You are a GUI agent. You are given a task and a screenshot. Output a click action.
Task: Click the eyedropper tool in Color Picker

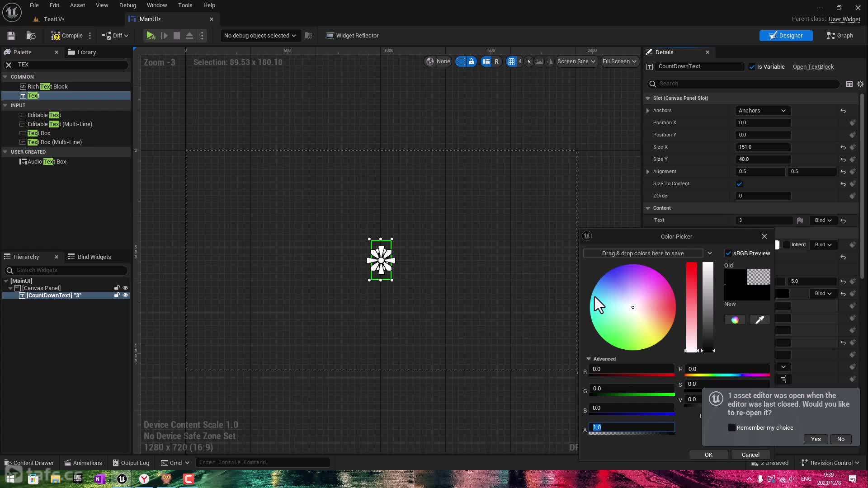point(759,320)
